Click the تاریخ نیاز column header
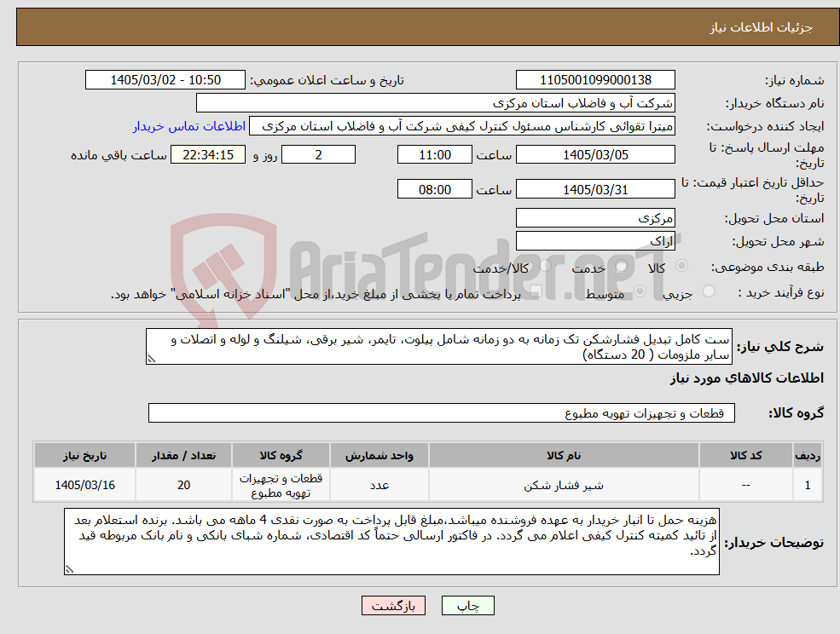This screenshot has width=840, height=634. pyautogui.click(x=84, y=455)
